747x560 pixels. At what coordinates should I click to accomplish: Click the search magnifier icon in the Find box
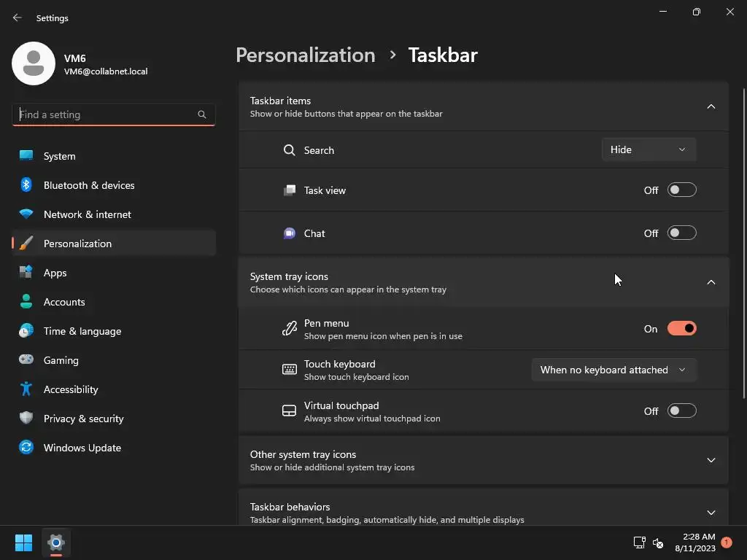(202, 114)
